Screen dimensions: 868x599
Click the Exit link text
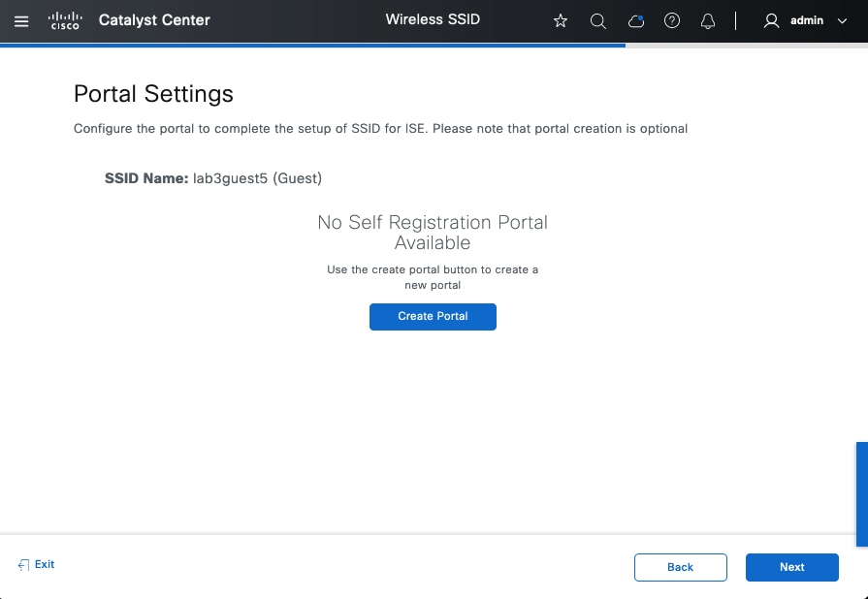pos(45,564)
